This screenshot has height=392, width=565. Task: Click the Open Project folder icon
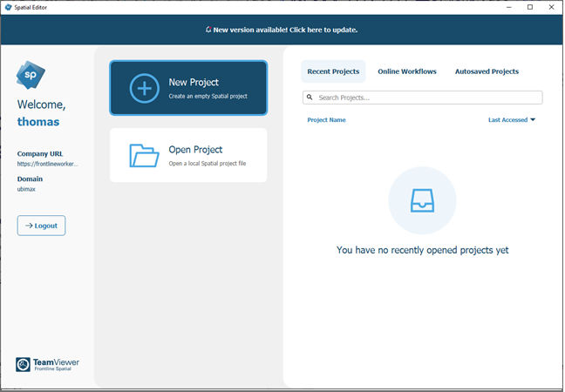click(144, 156)
